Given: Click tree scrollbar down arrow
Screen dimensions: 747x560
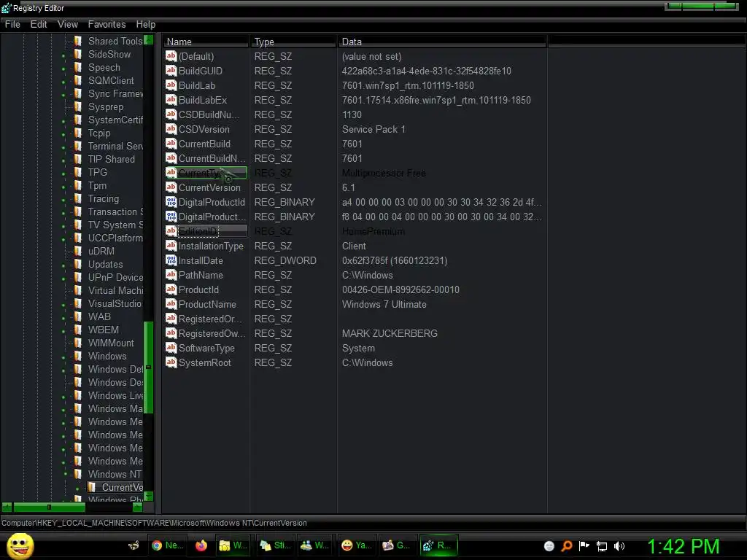Looking at the screenshot, I should (x=149, y=496).
